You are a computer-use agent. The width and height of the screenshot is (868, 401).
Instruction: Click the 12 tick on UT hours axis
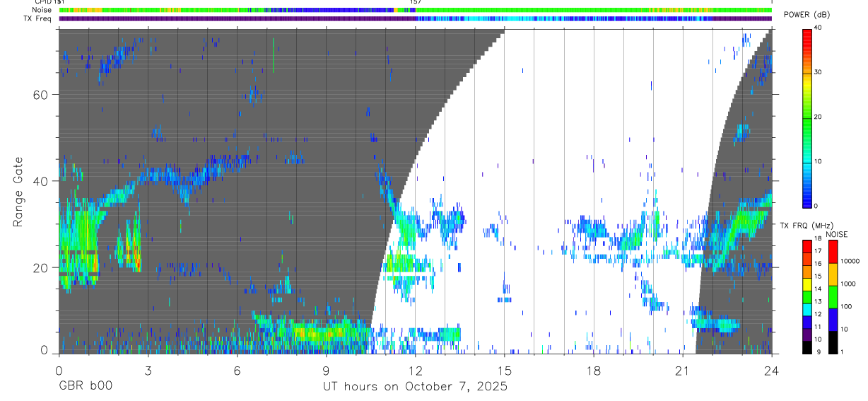[415, 371]
